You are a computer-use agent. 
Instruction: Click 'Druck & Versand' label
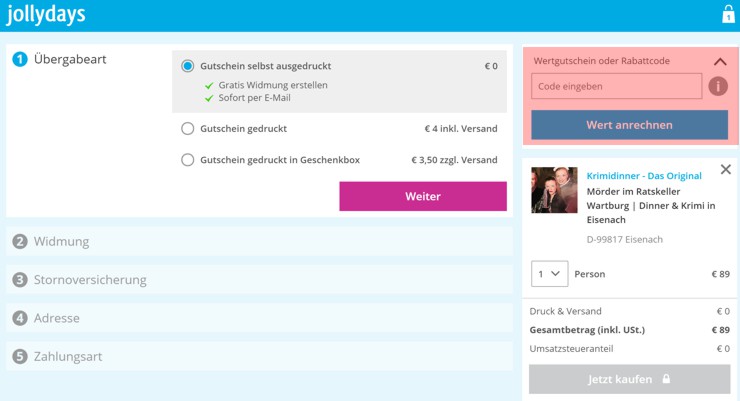click(565, 311)
